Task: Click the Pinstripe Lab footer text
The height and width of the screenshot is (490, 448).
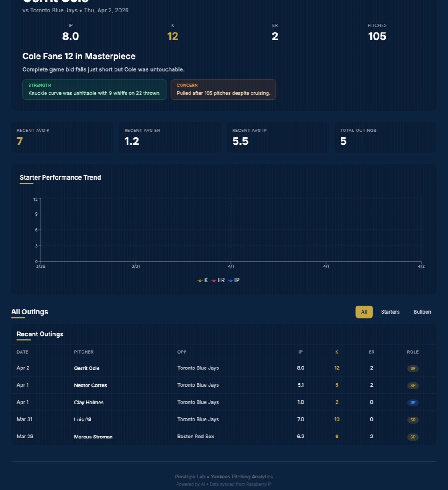Action: (x=224, y=477)
